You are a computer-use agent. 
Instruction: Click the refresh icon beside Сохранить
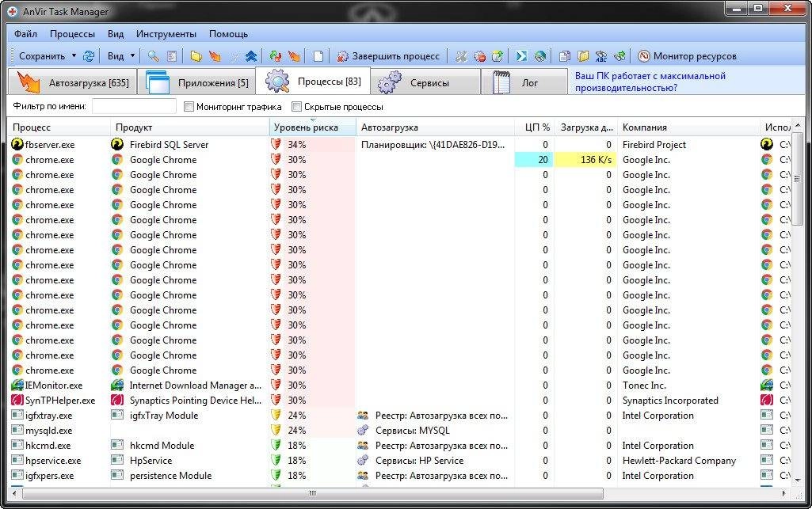coord(89,56)
